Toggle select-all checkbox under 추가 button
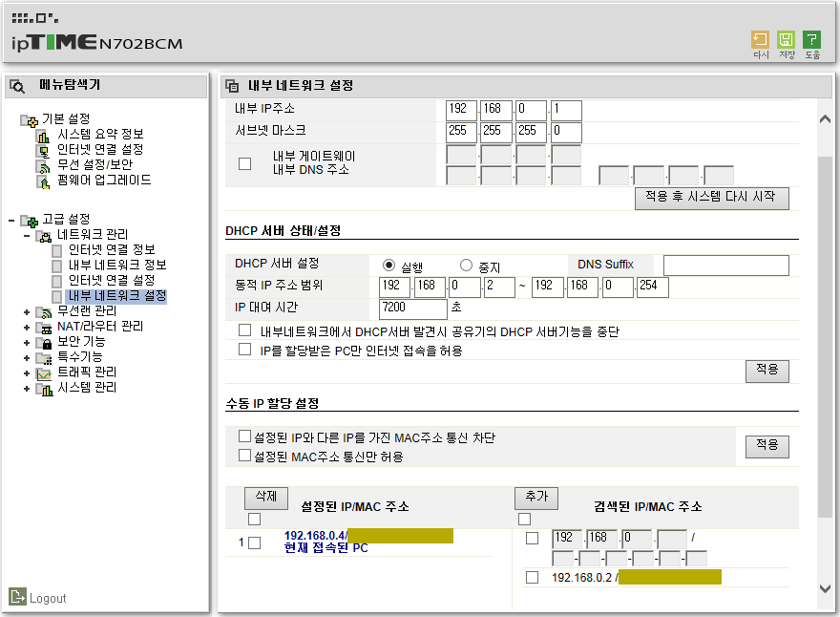 coord(524,519)
